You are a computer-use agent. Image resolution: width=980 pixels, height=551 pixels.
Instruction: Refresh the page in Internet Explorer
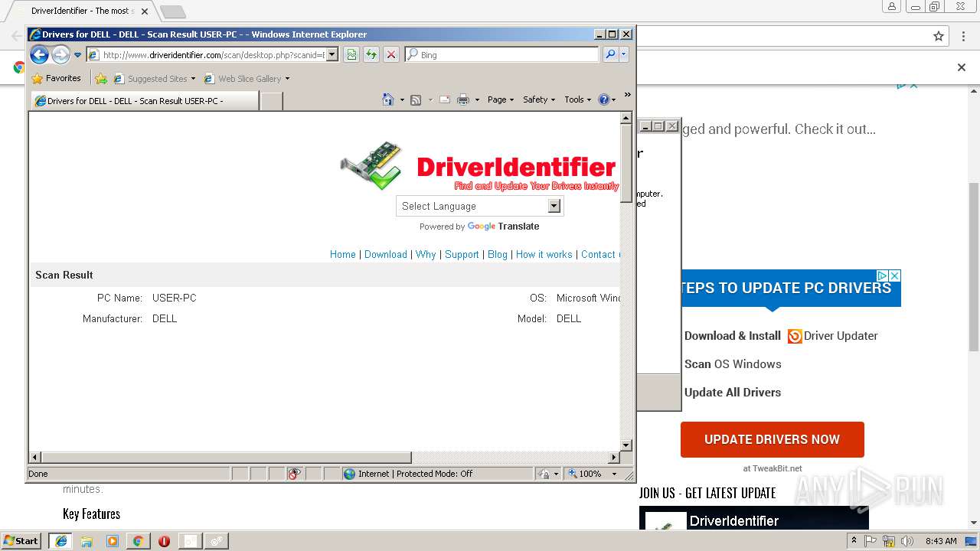371,54
